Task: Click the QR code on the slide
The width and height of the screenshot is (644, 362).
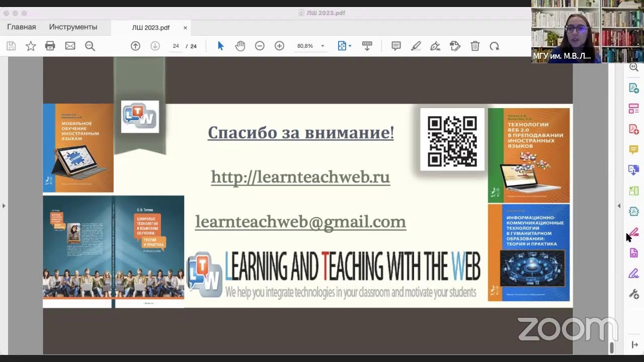Action: coord(452,141)
